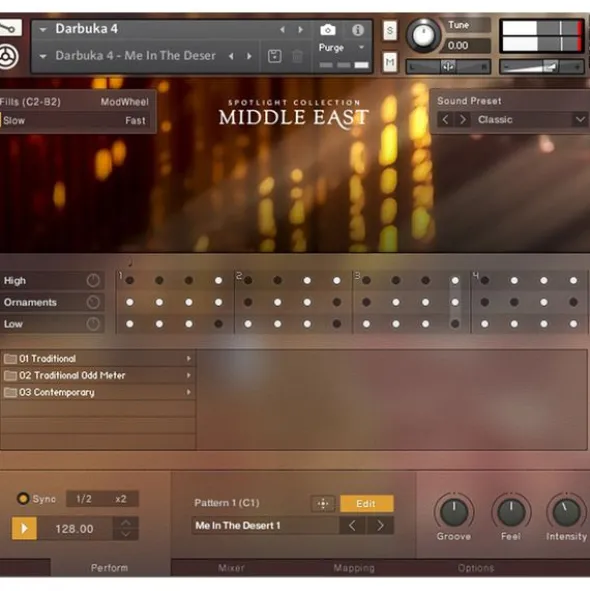
Task: Expand the 01 Traditional folder arrow
Action: pos(188,358)
